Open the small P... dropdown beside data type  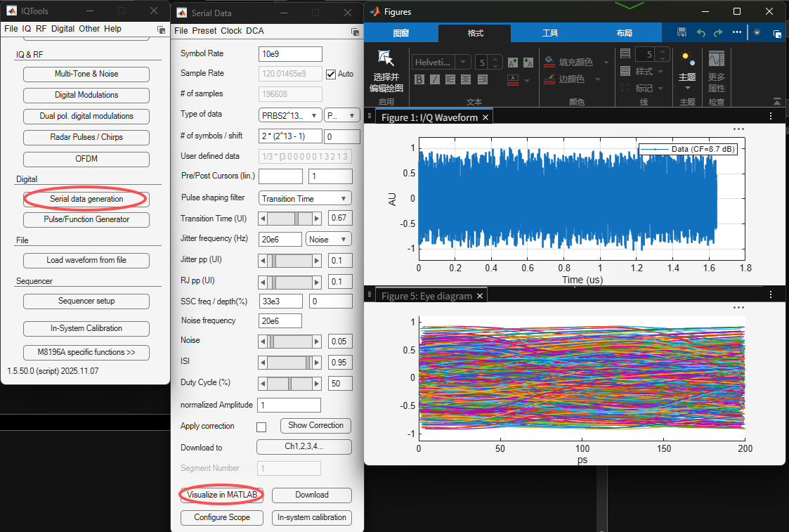[x=342, y=115]
